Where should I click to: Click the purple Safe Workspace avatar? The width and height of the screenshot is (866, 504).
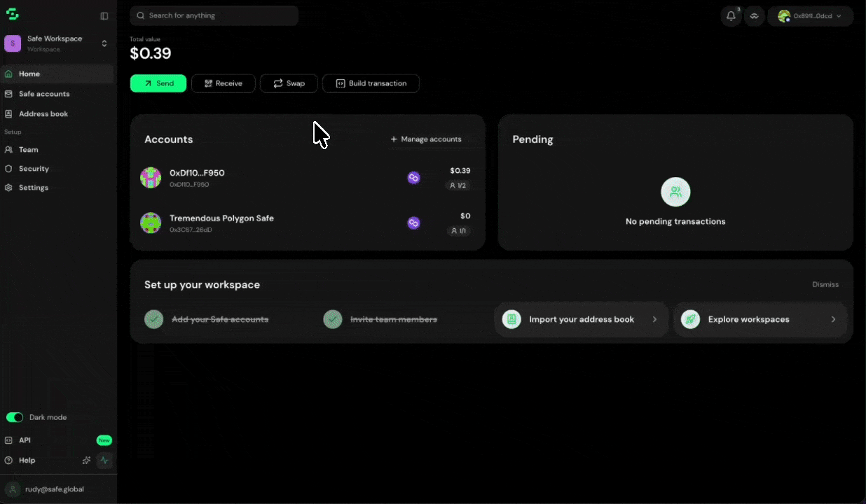tap(13, 43)
